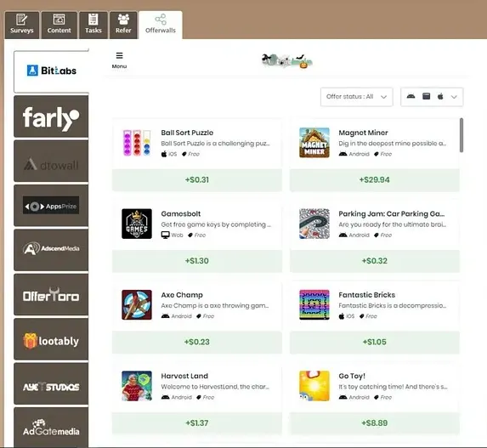This screenshot has height=448, width=487.
Task: Open the Tasks tab
Action: (93, 25)
